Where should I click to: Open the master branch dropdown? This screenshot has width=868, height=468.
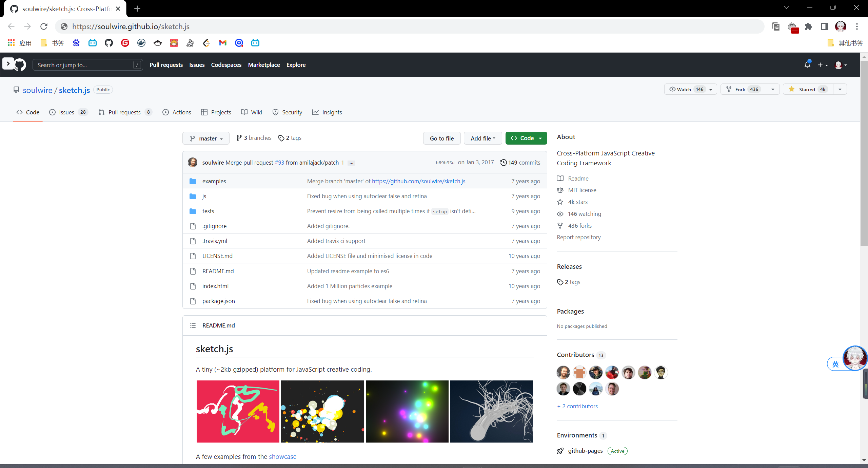206,138
